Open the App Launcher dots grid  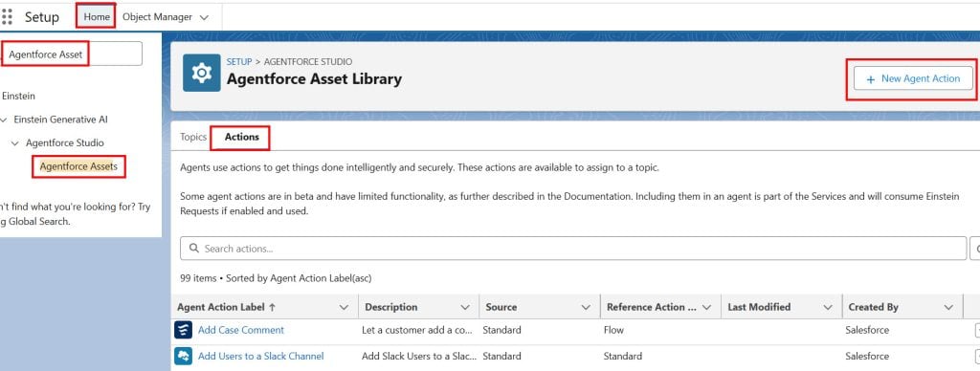pyautogui.click(x=7, y=17)
